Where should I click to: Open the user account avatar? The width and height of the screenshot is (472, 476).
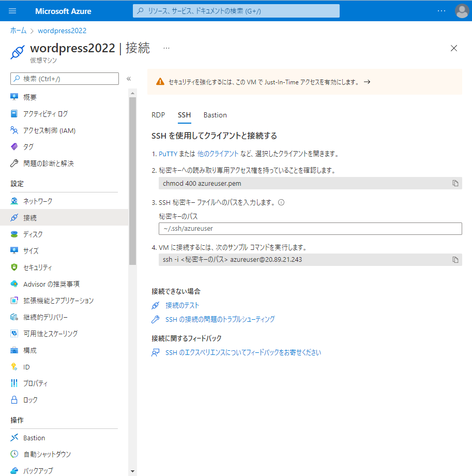click(x=462, y=11)
